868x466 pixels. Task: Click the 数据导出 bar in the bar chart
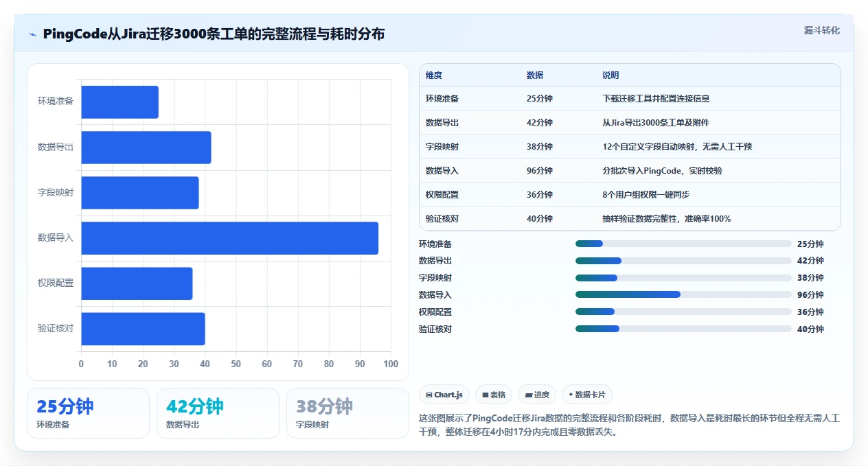[x=146, y=147]
